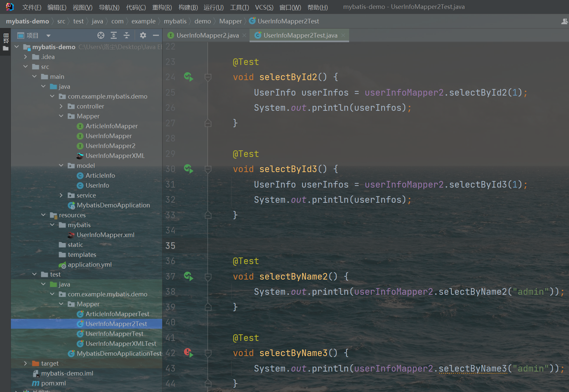Click failed selectByName3 run gutter icon

[189, 353]
